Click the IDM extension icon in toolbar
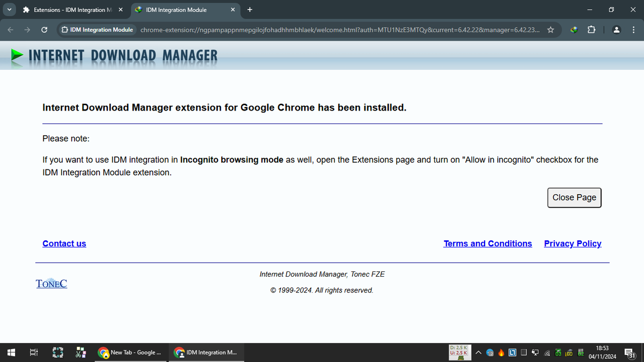The width and height of the screenshot is (644, 362). pos(574,29)
